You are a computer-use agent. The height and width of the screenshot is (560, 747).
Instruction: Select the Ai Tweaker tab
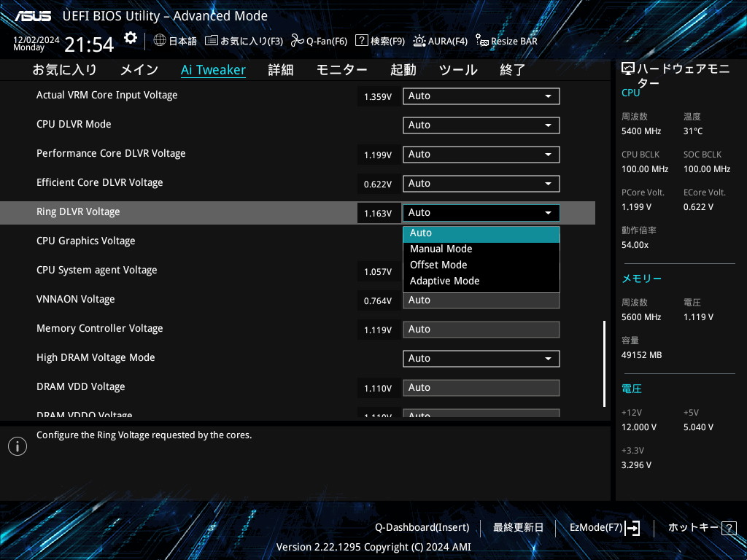coord(213,70)
